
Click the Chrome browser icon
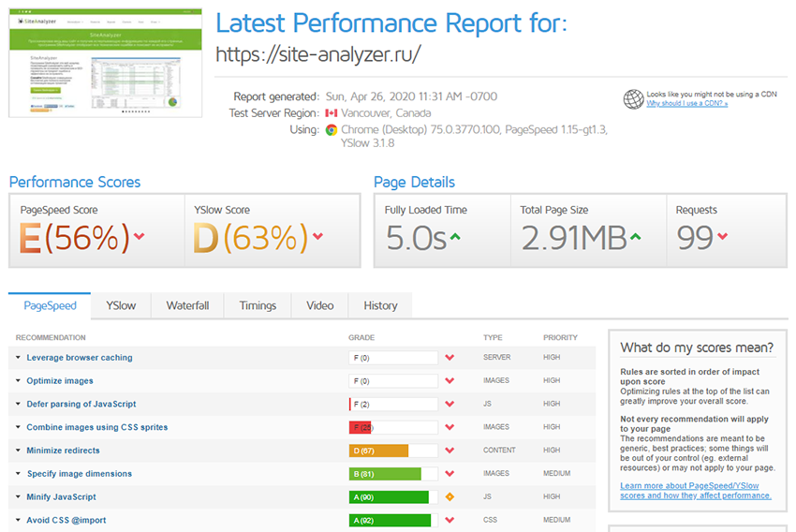click(x=331, y=130)
